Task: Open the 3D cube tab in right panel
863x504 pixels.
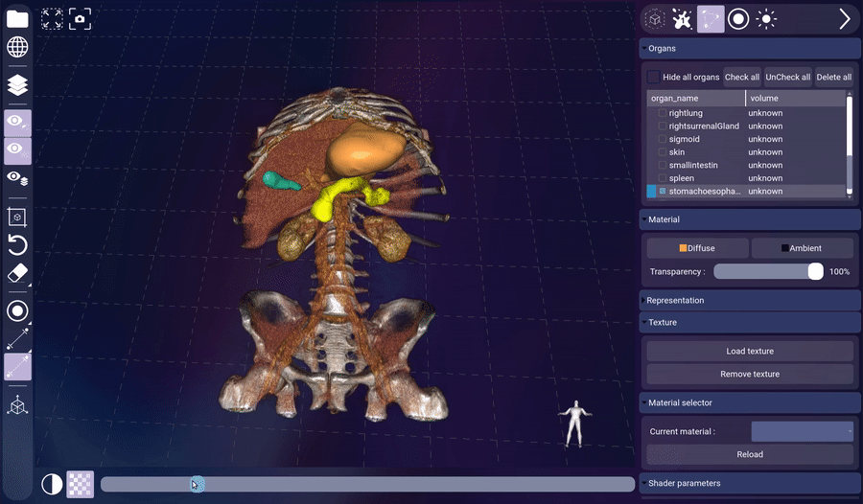Action: [x=654, y=19]
